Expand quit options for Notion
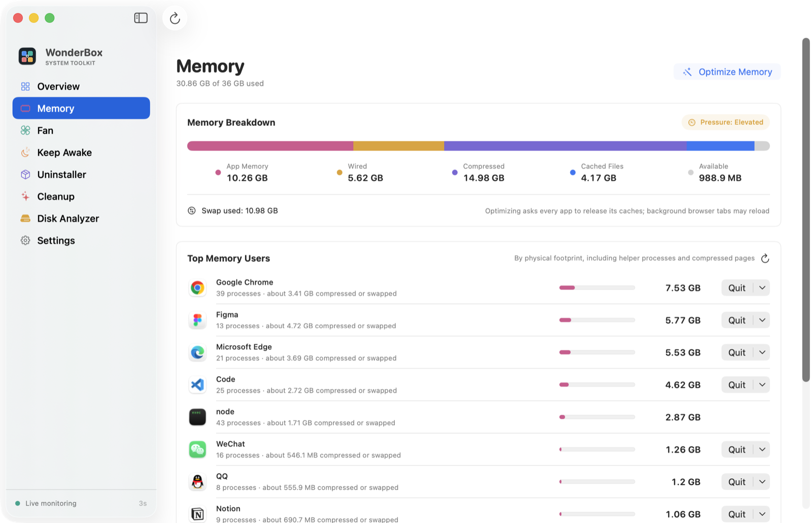The width and height of the screenshot is (812, 523). point(762,514)
